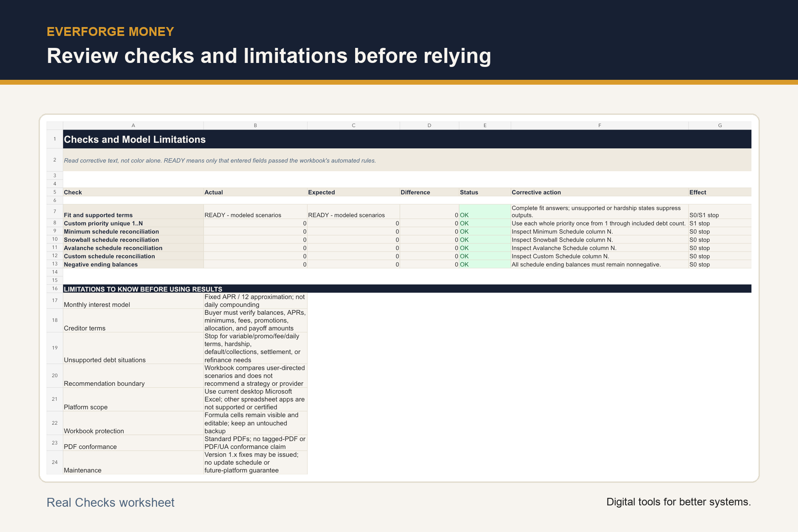The image size is (798, 532).
Task: Click OK status for Fit and supported terms
Action: click(x=485, y=211)
